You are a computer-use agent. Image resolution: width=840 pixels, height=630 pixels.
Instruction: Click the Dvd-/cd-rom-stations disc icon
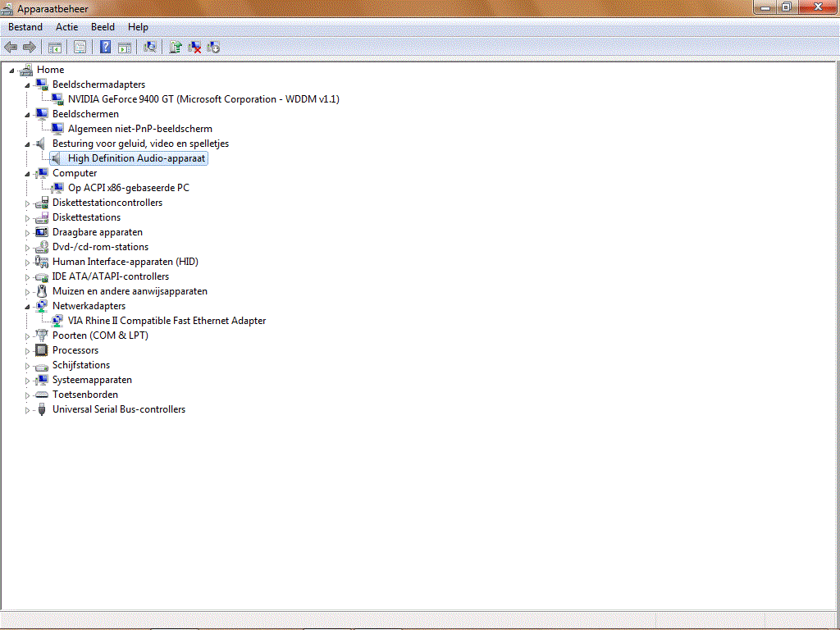click(42, 247)
